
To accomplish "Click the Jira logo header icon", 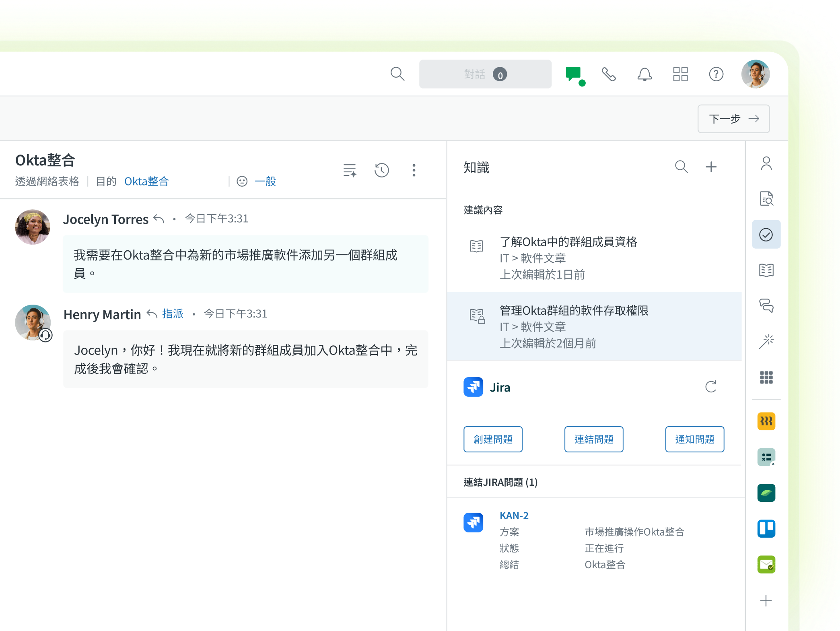I will (x=473, y=387).
